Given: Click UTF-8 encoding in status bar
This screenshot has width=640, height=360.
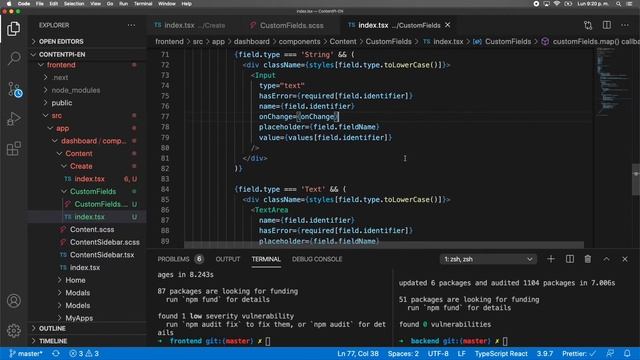Looking at the screenshot, I should (438, 353).
